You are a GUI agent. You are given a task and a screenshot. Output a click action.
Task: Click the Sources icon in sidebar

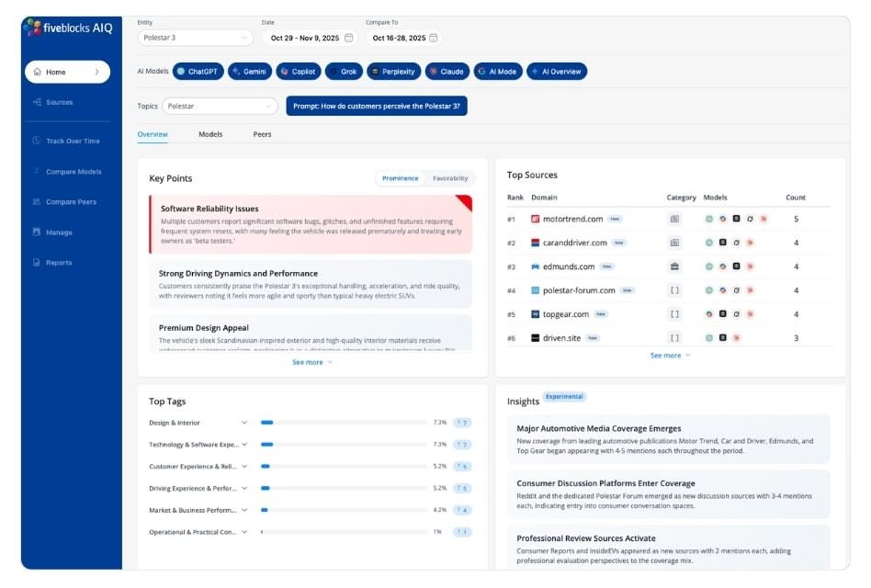click(37, 102)
